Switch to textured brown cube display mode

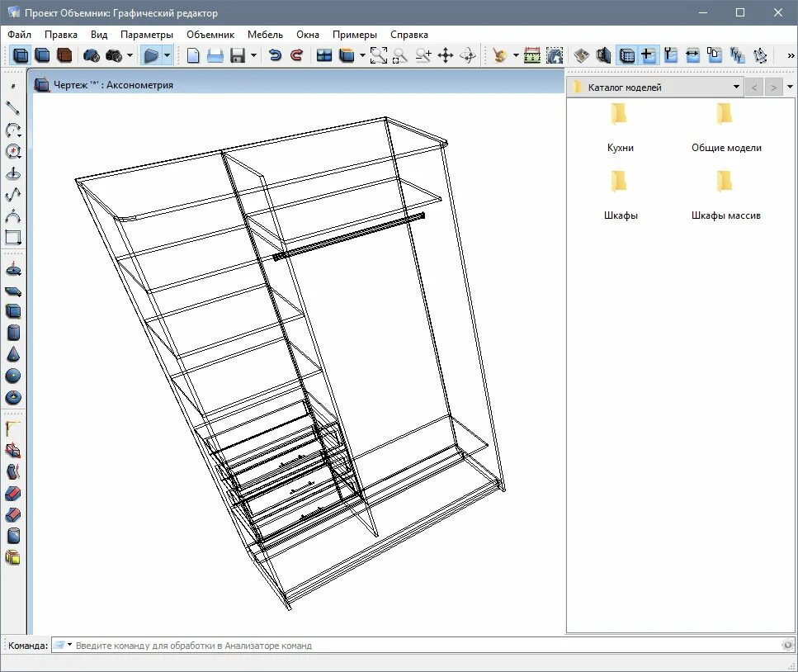click(x=64, y=55)
